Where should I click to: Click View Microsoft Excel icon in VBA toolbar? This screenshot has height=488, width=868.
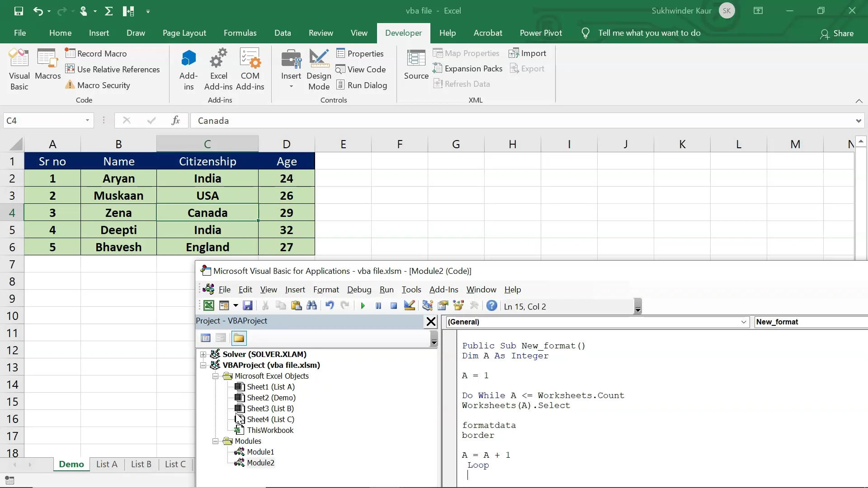click(209, 306)
